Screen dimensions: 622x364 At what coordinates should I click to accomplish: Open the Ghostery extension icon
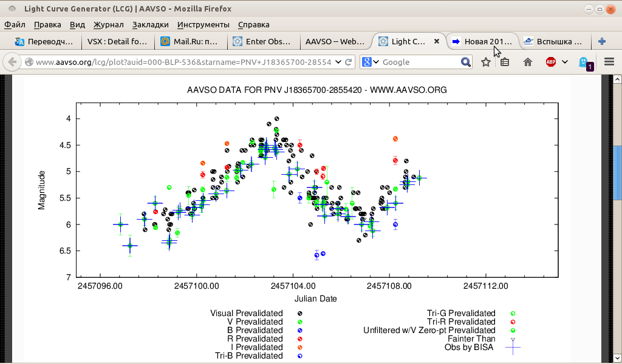pos(585,62)
